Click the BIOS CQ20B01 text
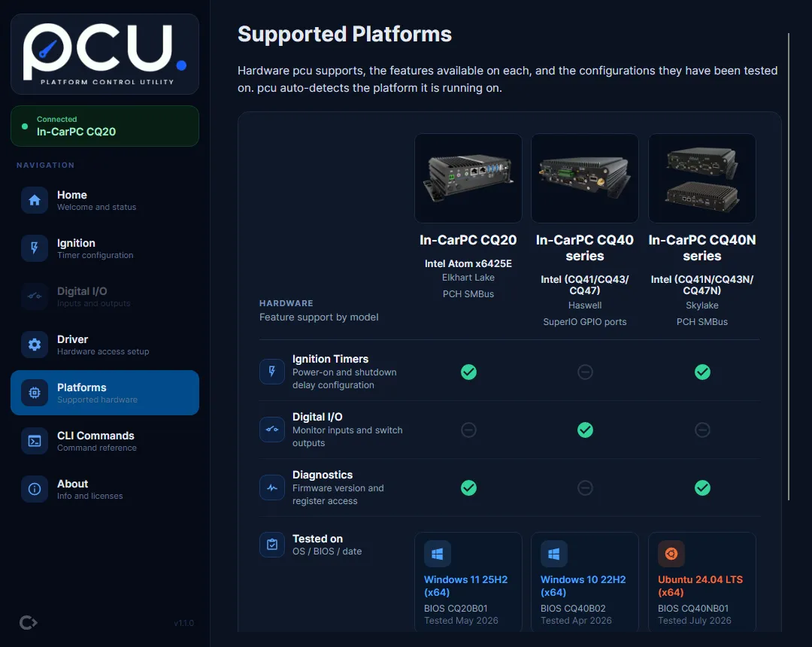The height and width of the screenshot is (647, 812). [456, 608]
